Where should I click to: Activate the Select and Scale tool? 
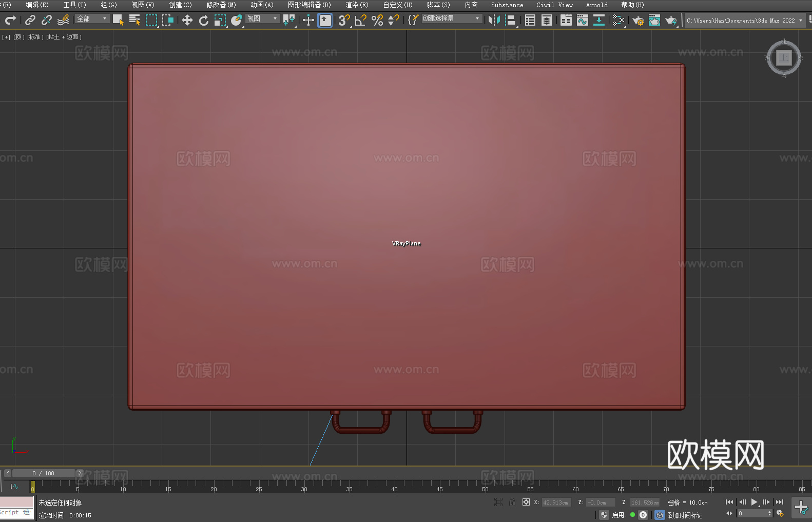click(x=220, y=20)
